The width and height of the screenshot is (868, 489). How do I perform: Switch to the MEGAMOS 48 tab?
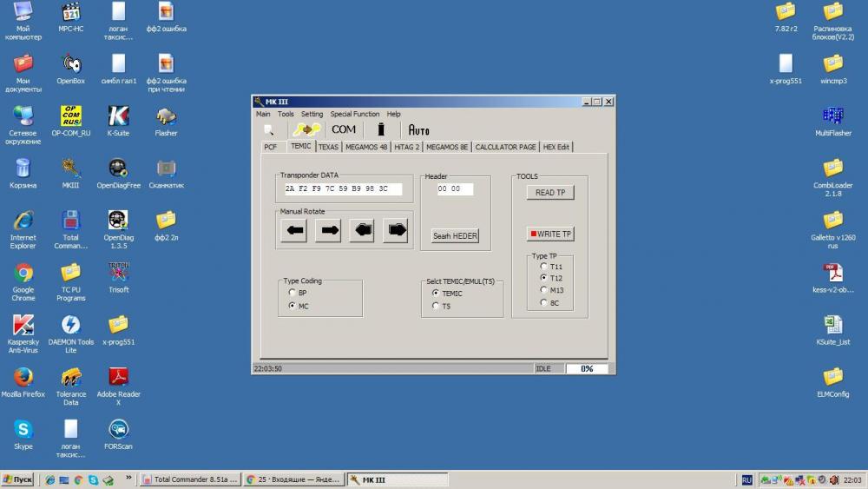(366, 147)
